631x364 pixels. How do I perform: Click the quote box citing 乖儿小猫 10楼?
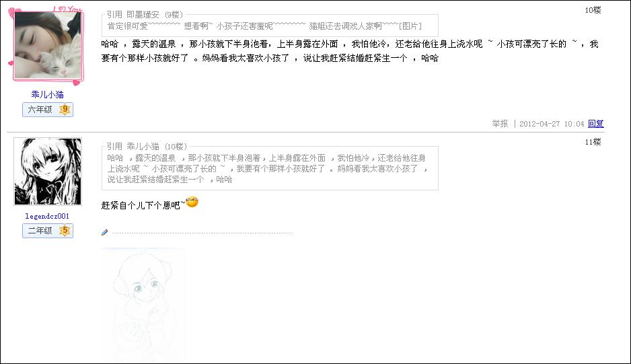[270, 166]
